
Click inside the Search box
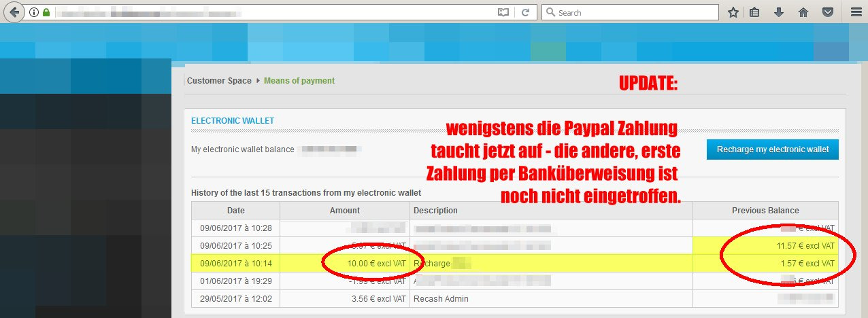pyautogui.click(x=633, y=12)
